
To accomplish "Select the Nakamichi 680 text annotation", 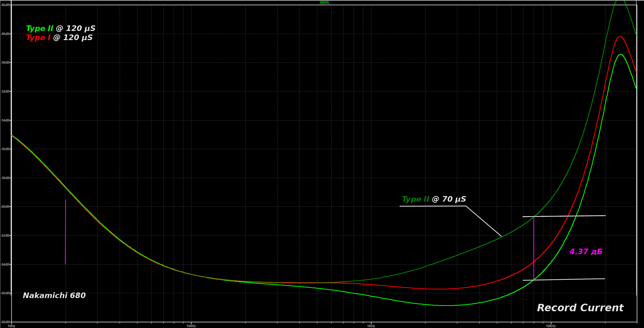I will (x=54, y=296).
